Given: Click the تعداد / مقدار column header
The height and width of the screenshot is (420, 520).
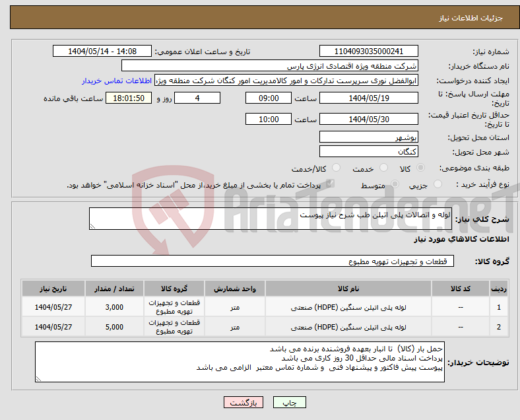Looking at the screenshot, I should (x=114, y=289).
